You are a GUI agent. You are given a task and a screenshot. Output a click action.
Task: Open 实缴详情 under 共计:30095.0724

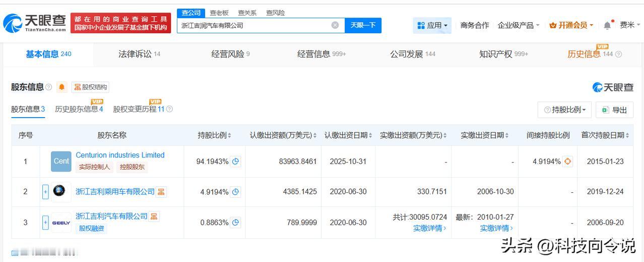click(429, 228)
